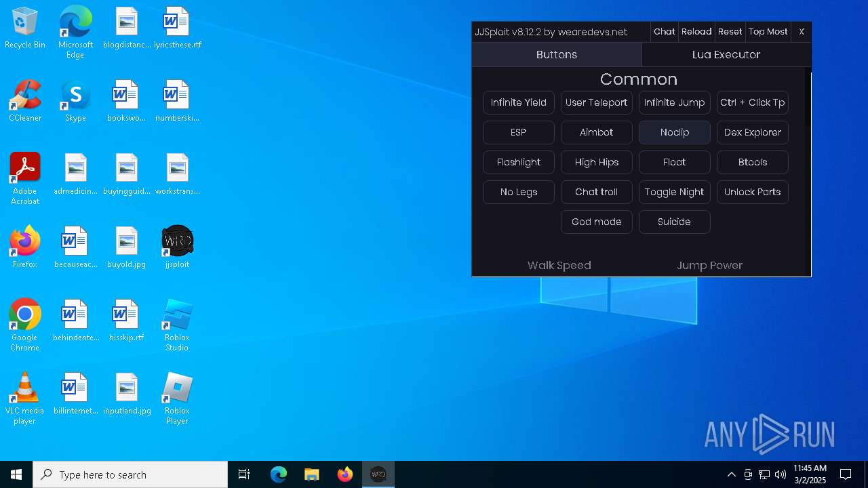Image resolution: width=868 pixels, height=488 pixels.
Task: Activate the Aimbot button
Action: 597,132
